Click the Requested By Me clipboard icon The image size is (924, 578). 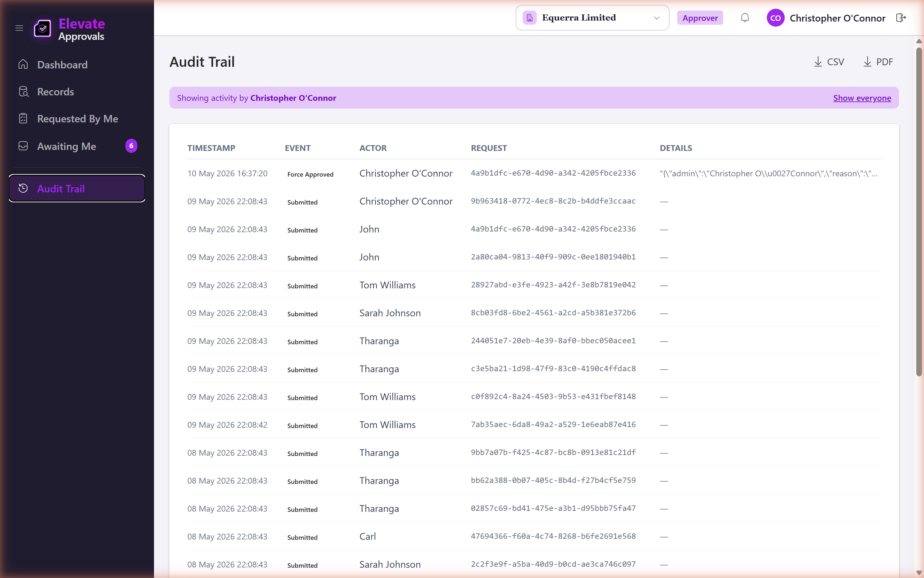click(x=23, y=118)
